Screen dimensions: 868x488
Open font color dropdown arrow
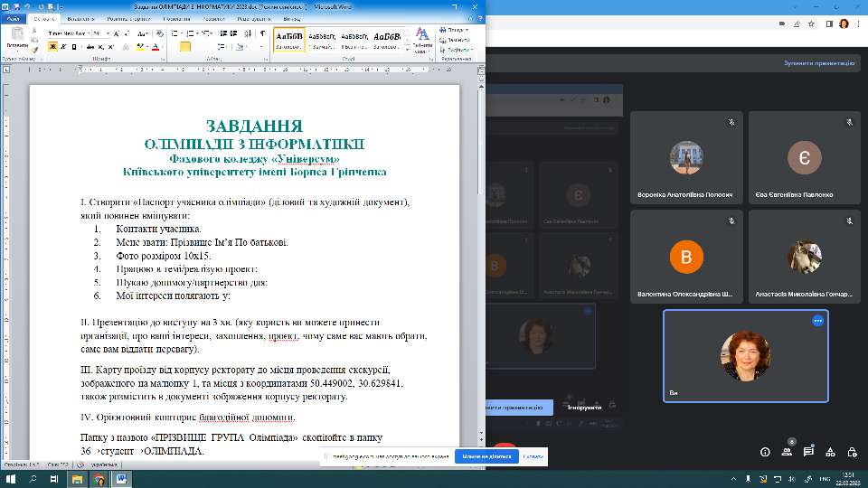coord(162,47)
